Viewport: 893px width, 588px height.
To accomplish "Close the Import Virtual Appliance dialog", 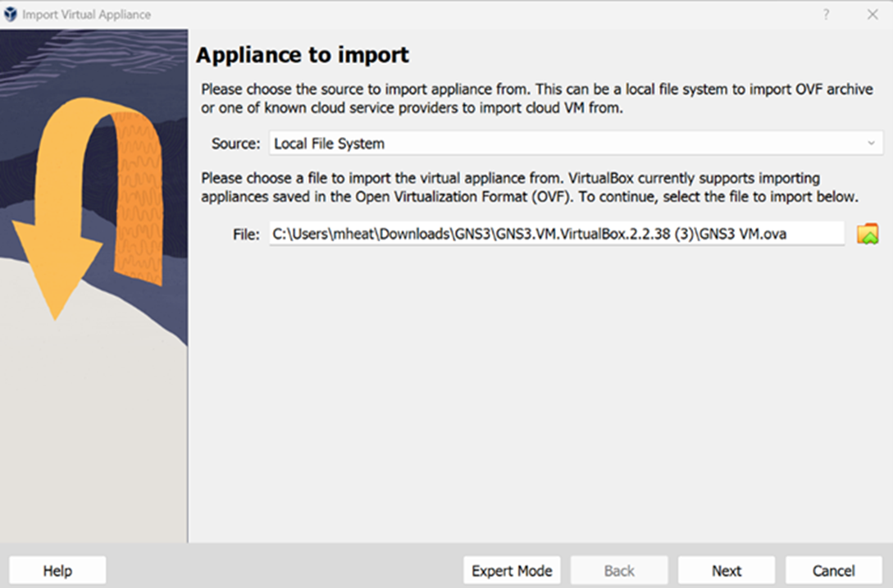I will tap(872, 14).
